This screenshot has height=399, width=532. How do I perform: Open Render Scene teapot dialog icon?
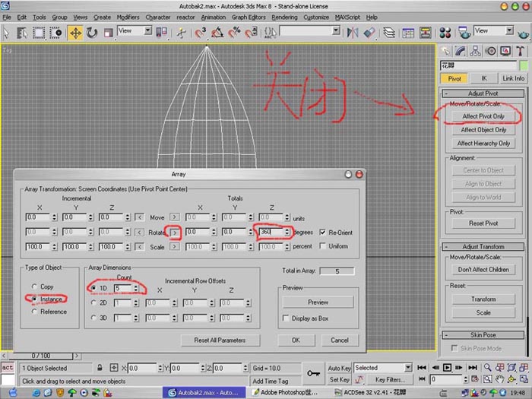pyautogui.click(x=464, y=33)
